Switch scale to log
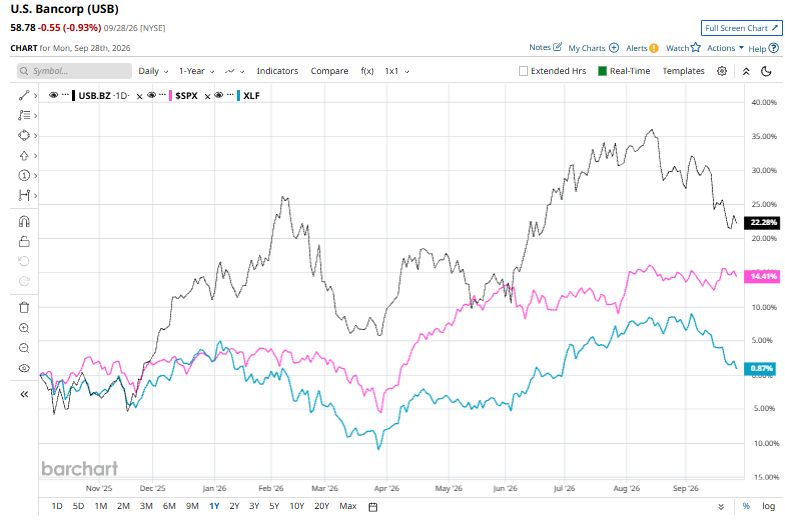This screenshot has width=785, height=522. [x=768, y=506]
